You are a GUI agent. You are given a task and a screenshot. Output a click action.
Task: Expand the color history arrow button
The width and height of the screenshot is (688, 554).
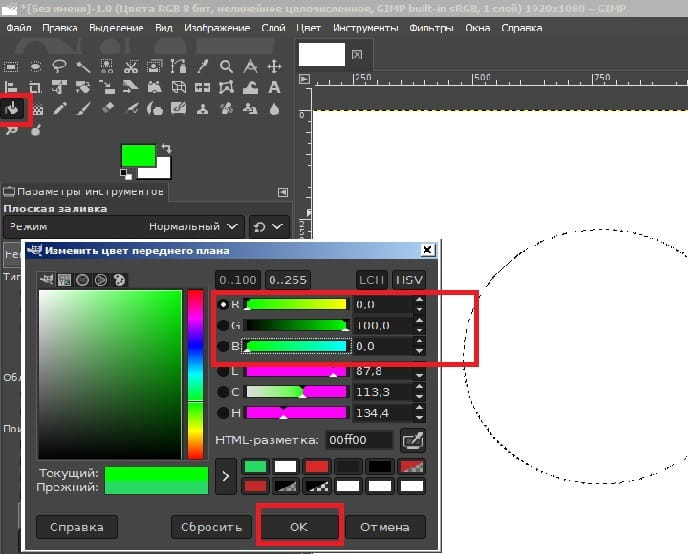pyautogui.click(x=226, y=476)
